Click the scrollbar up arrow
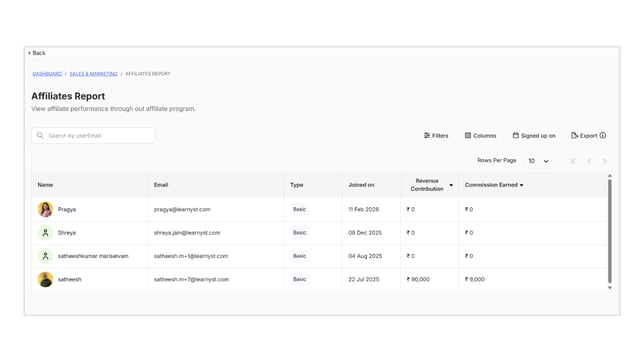The width and height of the screenshot is (644, 362). [x=610, y=176]
